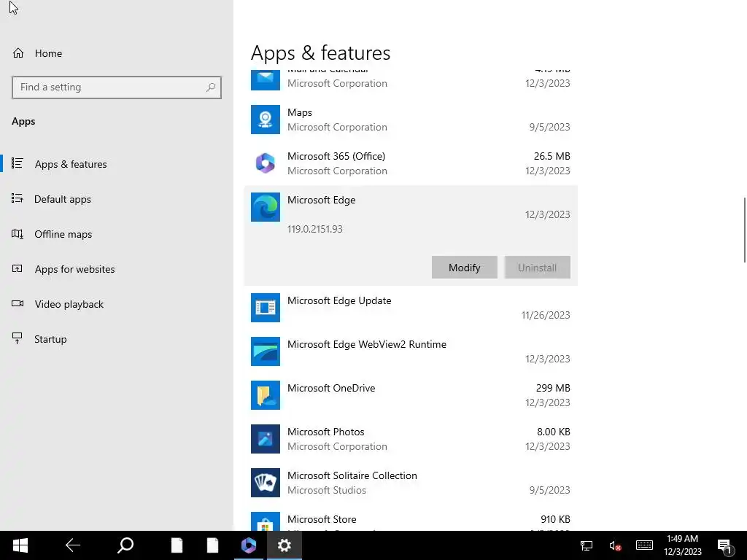747x560 pixels.
Task: Select the Startup sidebar icon
Action: (18, 338)
